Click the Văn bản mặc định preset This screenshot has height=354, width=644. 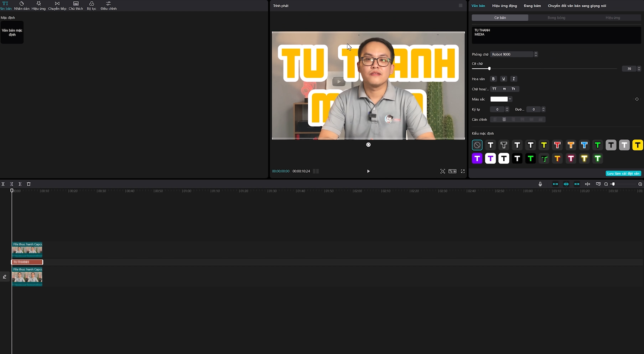tap(12, 32)
